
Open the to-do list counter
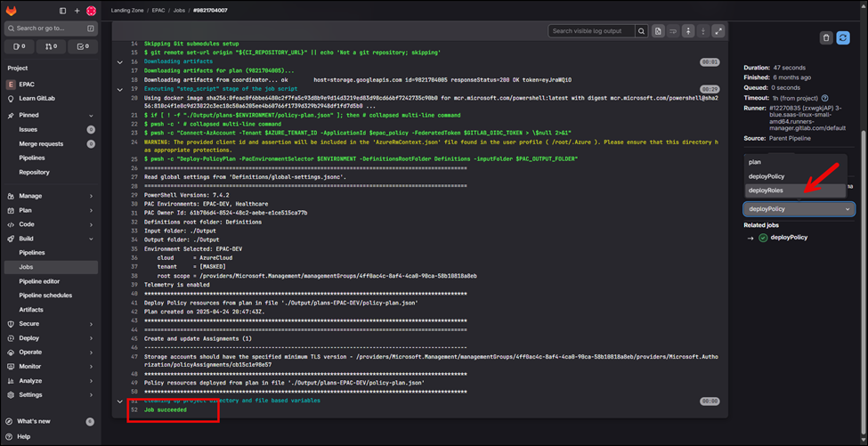(83, 46)
